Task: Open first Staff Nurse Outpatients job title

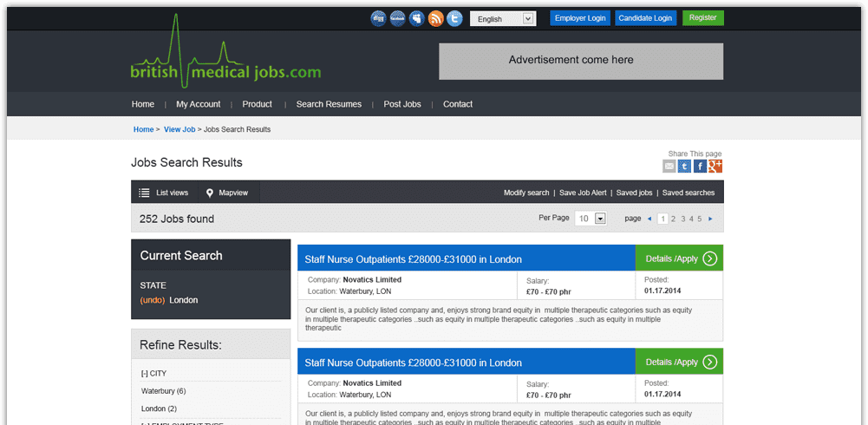Action: click(413, 259)
